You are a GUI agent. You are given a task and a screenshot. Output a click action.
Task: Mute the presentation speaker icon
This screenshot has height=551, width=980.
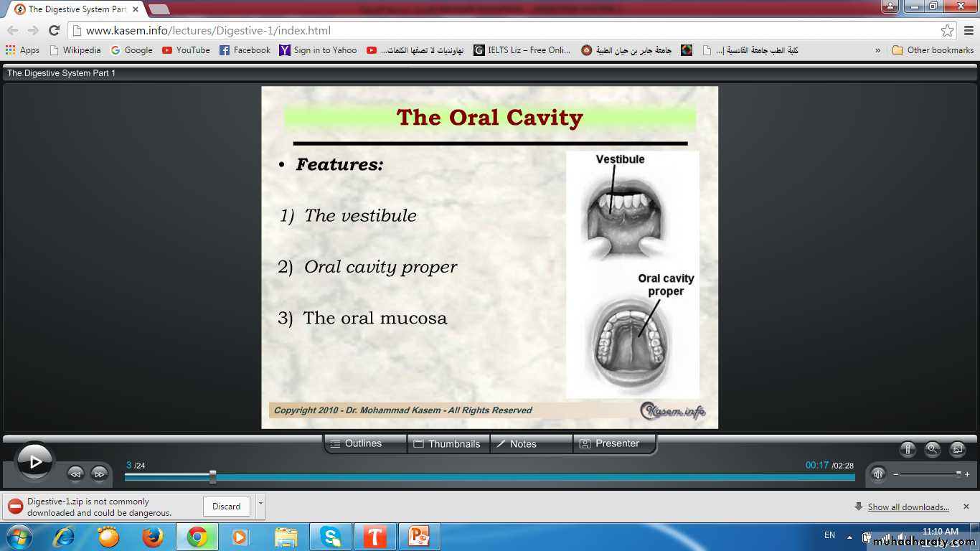(x=877, y=474)
